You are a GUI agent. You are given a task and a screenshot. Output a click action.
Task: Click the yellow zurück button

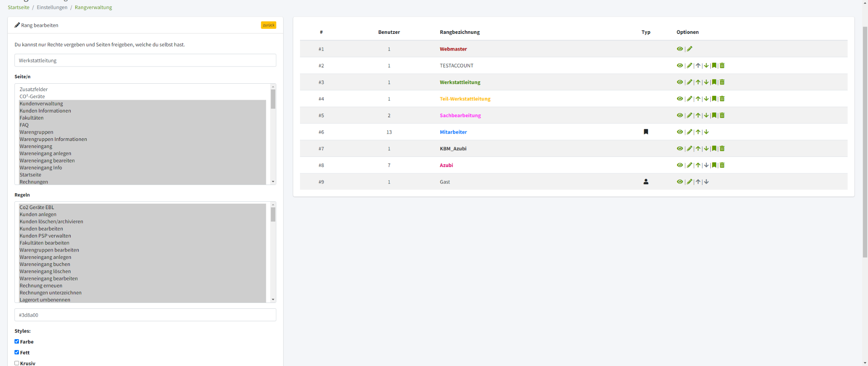268,25
